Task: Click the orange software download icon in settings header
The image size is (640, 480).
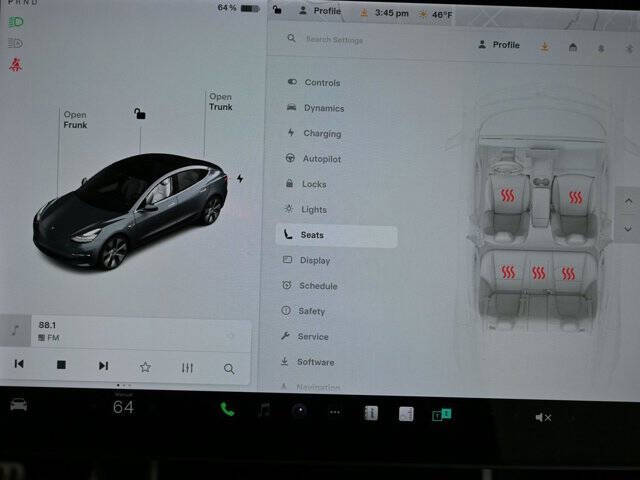Action: click(x=544, y=47)
